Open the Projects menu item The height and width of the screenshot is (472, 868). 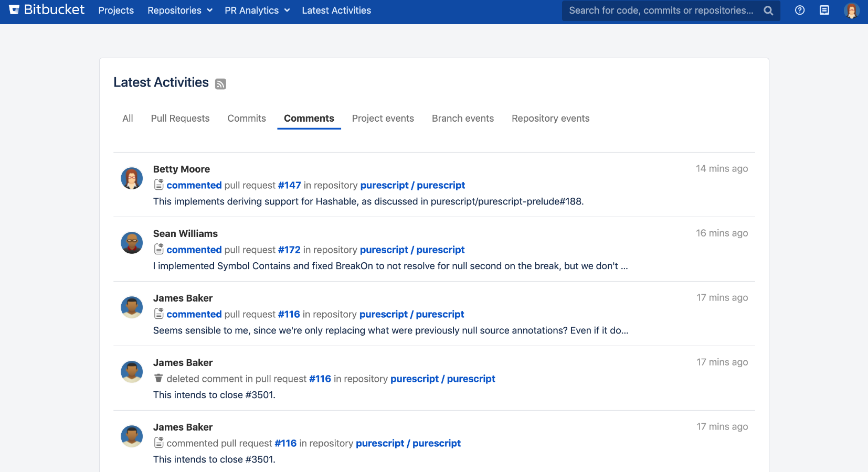[x=116, y=10]
